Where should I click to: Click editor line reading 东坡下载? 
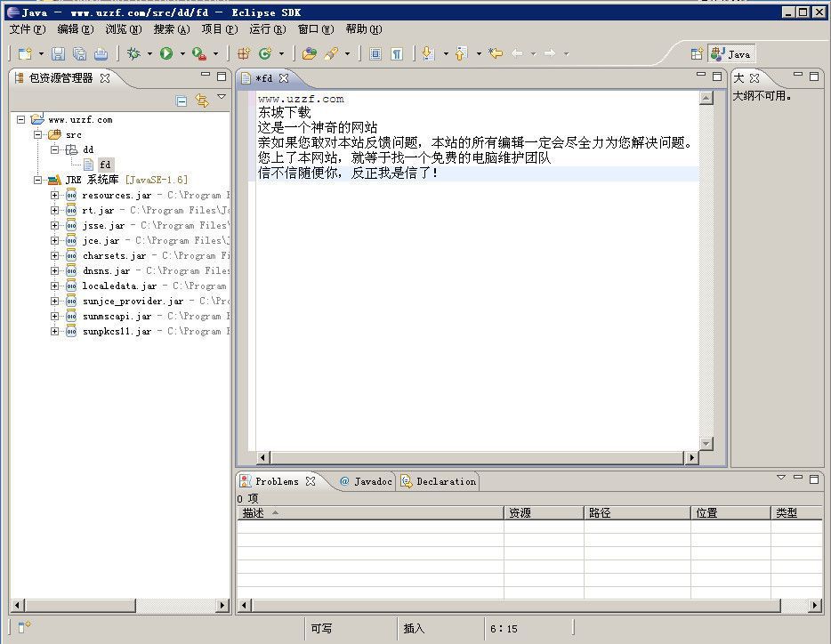pos(284,112)
